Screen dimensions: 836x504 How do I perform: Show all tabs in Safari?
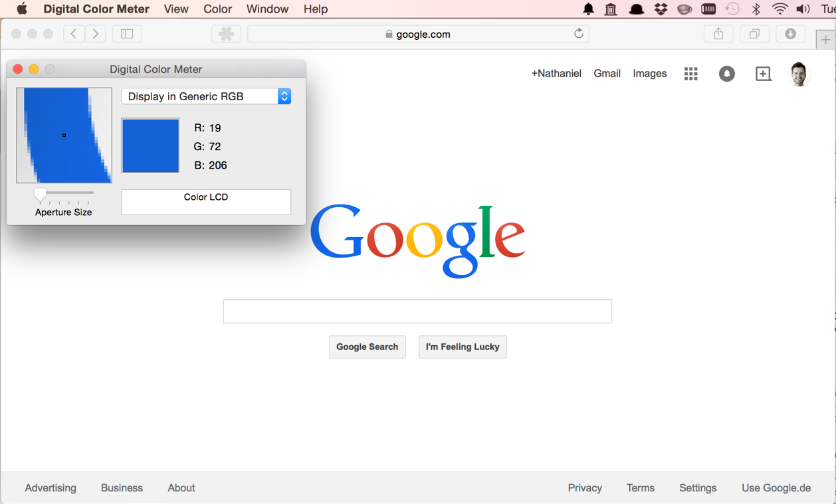pos(754,34)
